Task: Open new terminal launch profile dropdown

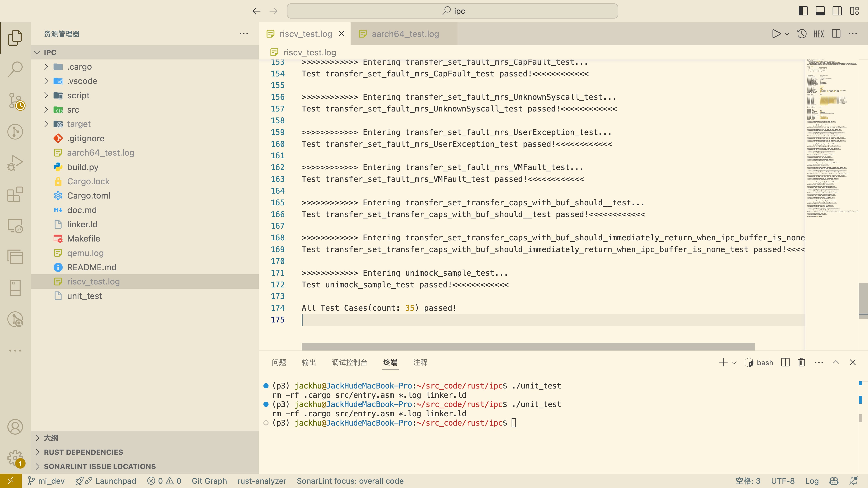Action: [735, 363]
